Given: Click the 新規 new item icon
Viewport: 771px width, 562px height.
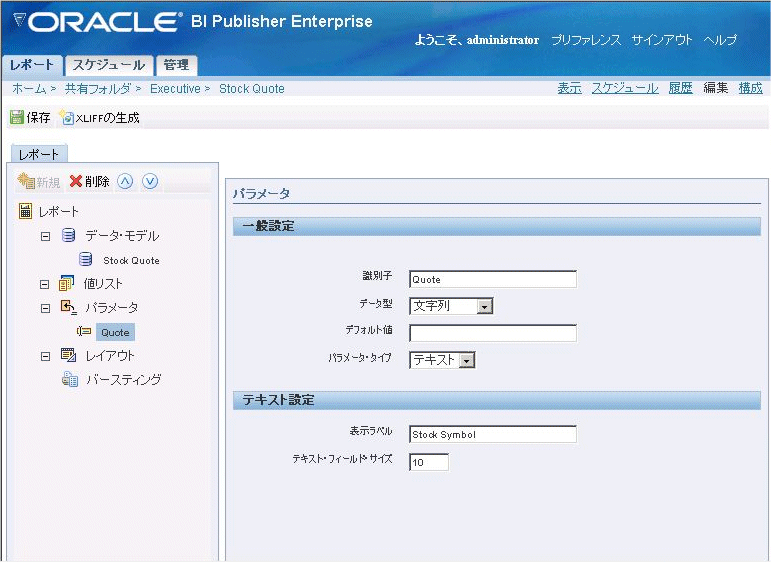Looking at the screenshot, I should coord(26,181).
